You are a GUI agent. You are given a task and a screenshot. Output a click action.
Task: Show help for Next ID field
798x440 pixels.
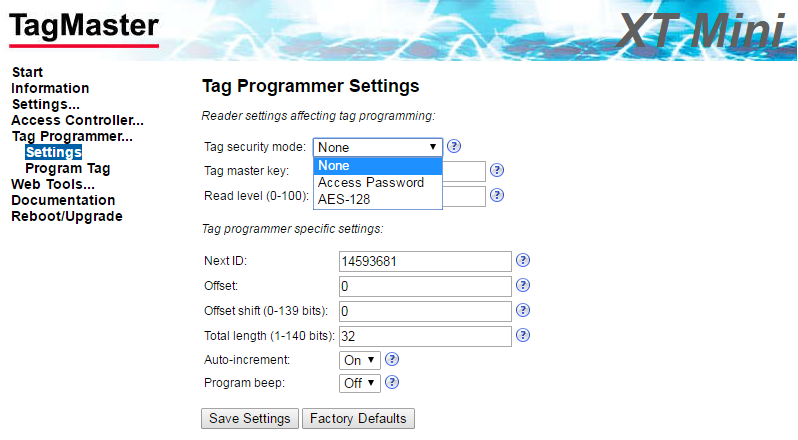[x=523, y=260]
